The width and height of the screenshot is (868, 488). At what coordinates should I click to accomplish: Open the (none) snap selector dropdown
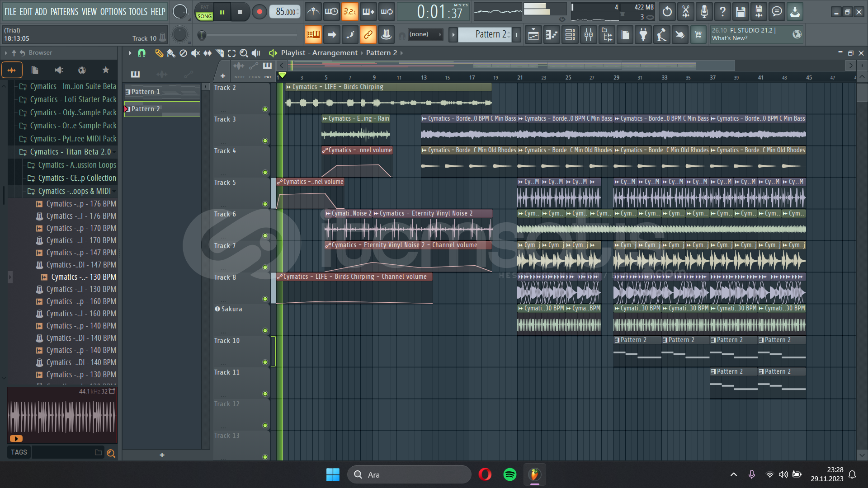point(425,34)
